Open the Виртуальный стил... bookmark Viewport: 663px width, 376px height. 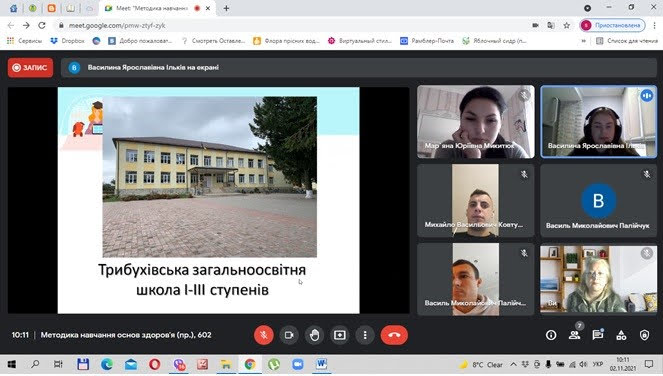point(360,41)
